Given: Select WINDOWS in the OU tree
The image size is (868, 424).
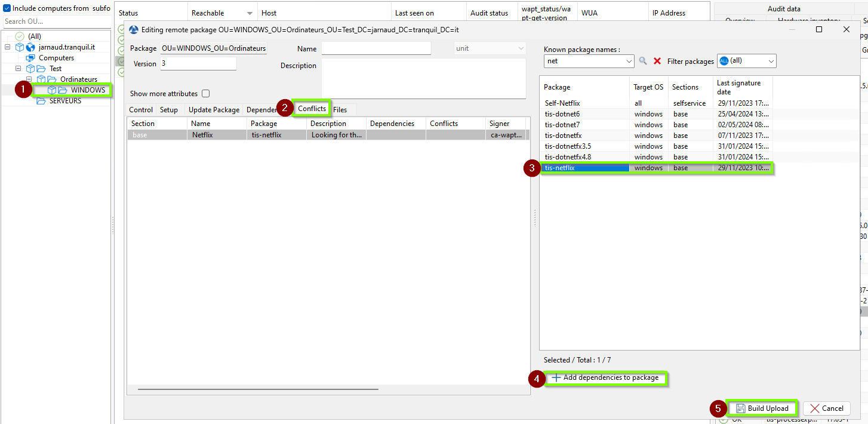Looking at the screenshot, I should 88,90.
